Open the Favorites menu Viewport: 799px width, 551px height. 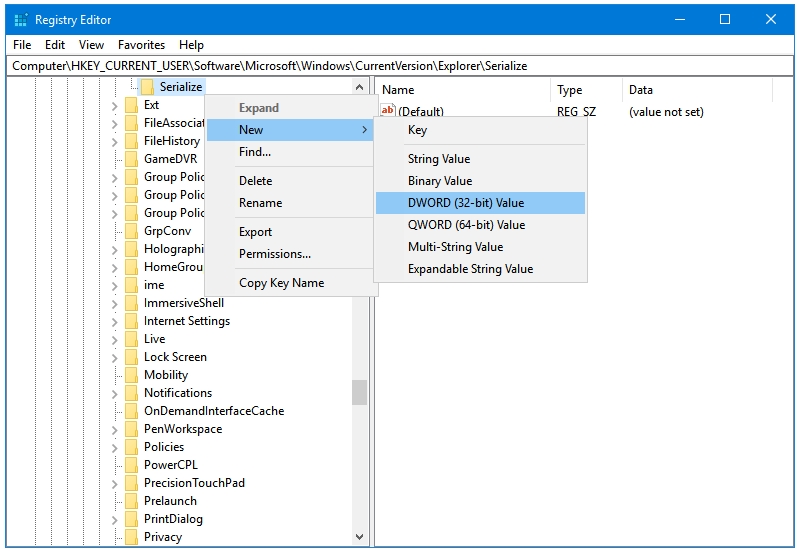[x=141, y=45]
